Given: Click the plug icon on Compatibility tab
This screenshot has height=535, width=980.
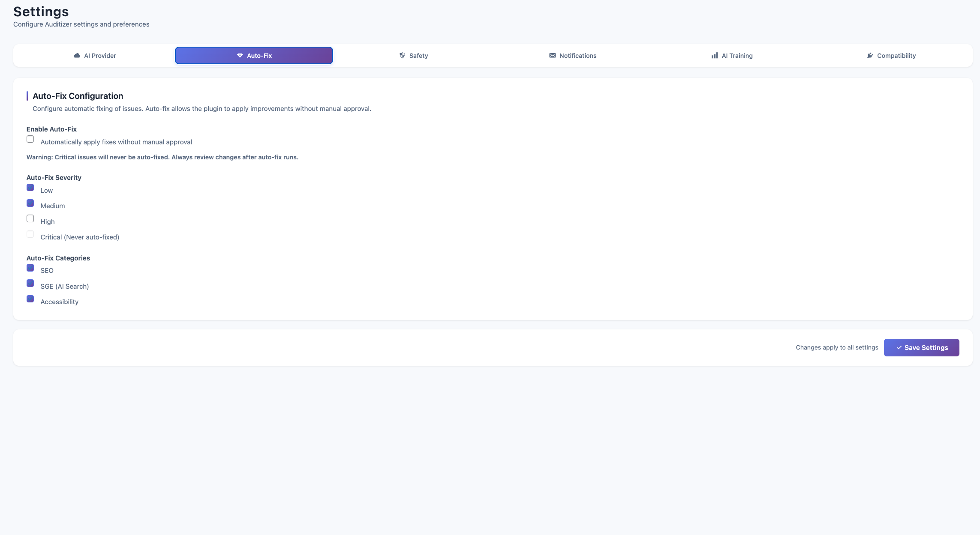Looking at the screenshot, I should coord(870,56).
